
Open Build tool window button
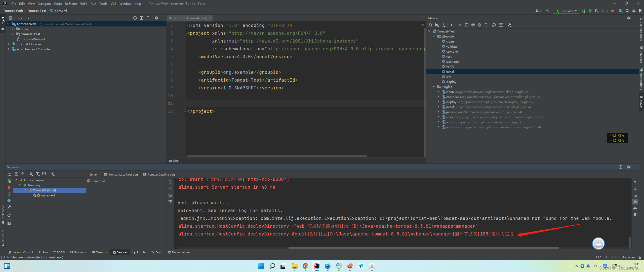pos(157,252)
